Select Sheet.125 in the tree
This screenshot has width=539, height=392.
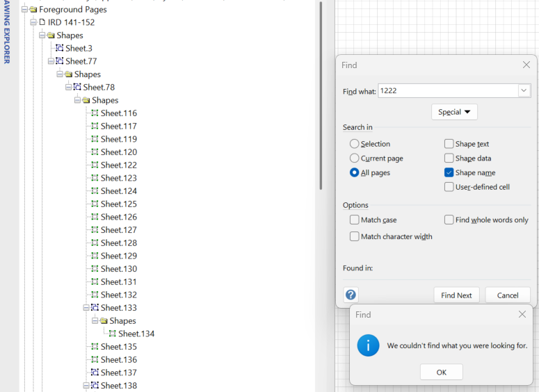[118, 204]
